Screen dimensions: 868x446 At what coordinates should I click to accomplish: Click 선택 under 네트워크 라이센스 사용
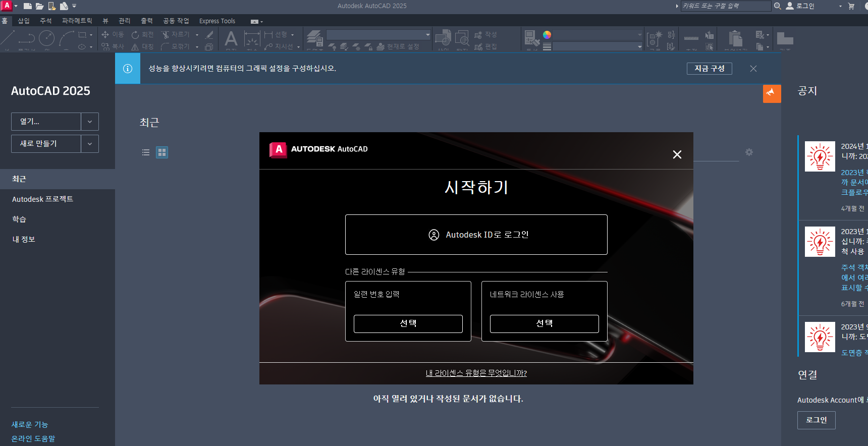coord(545,323)
